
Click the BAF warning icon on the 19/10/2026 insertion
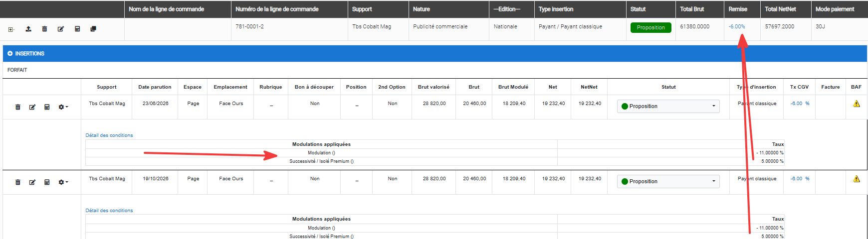point(857,179)
